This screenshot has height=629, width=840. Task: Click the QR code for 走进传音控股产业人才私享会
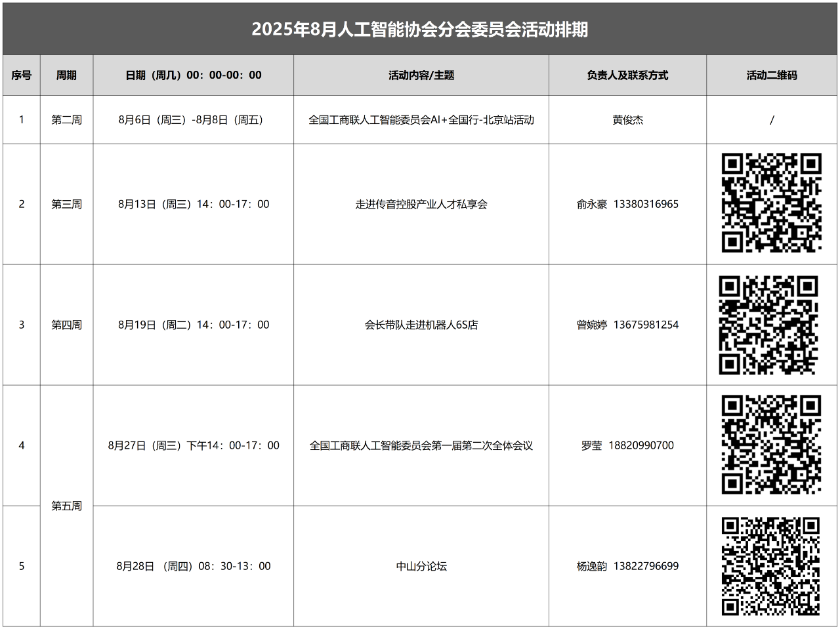coord(772,203)
